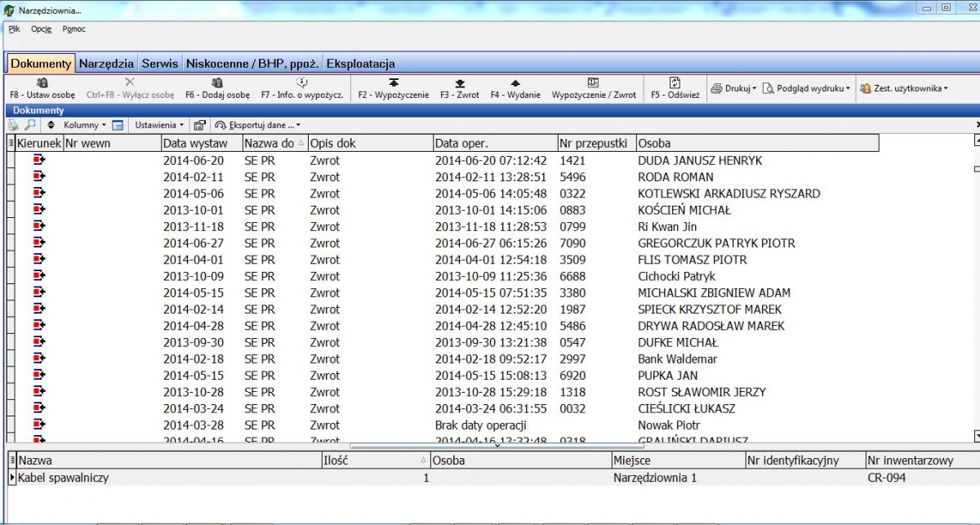Click Podgląd wydruku button
Image resolution: width=980 pixels, height=525 pixels.
click(x=807, y=88)
